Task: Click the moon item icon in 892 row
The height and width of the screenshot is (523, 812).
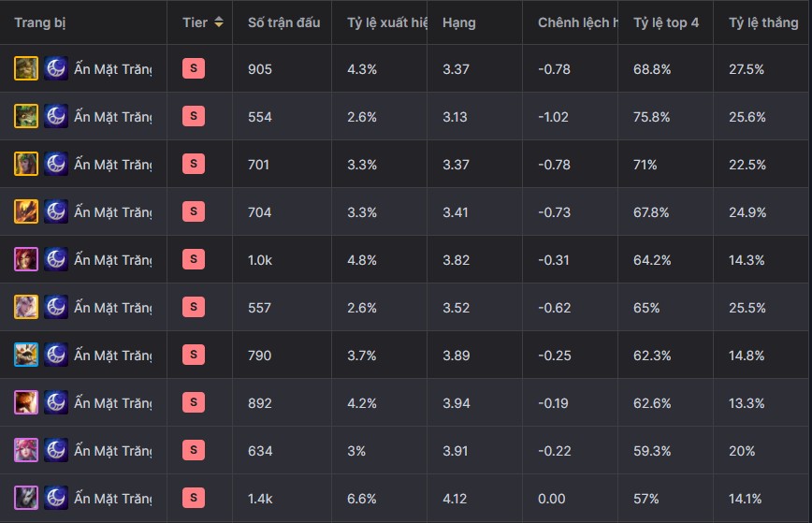Action: tap(56, 403)
